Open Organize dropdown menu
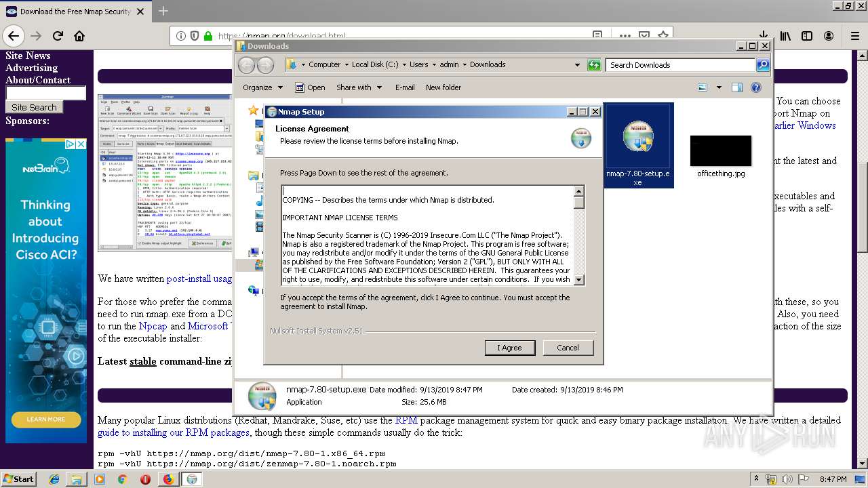This screenshot has width=868, height=488. click(x=263, y=87)
